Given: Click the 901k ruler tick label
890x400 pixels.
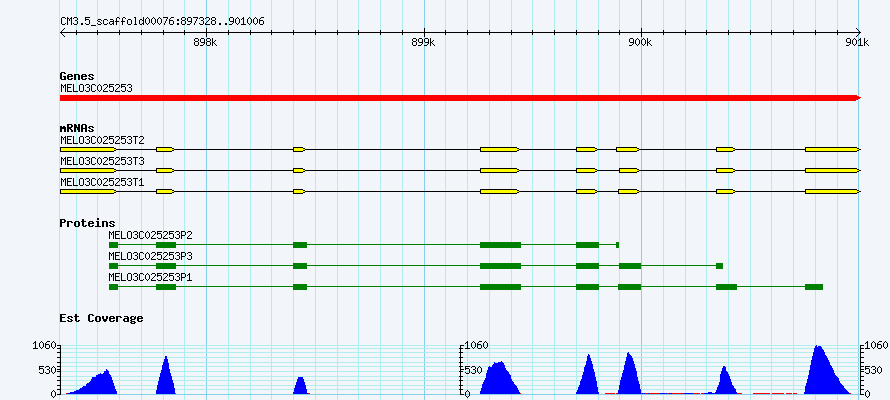Looking at the screenshot, I should pos(858,43).
